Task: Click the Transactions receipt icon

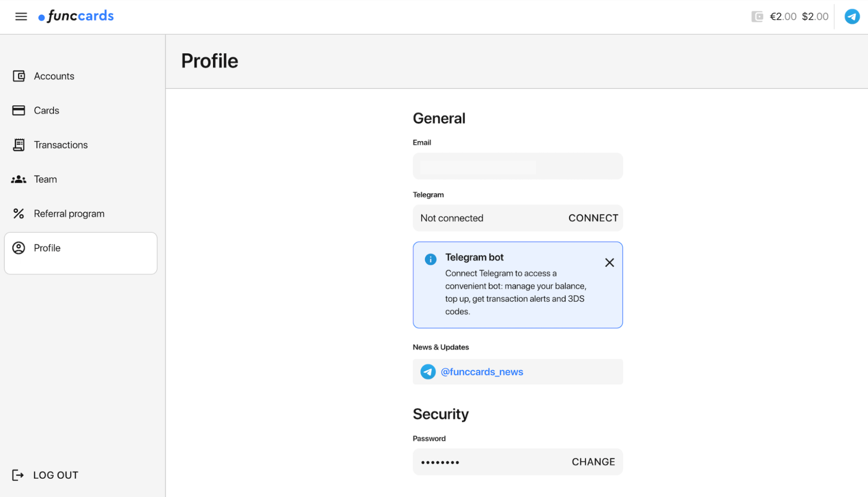Action: click(x=19, y=145)
